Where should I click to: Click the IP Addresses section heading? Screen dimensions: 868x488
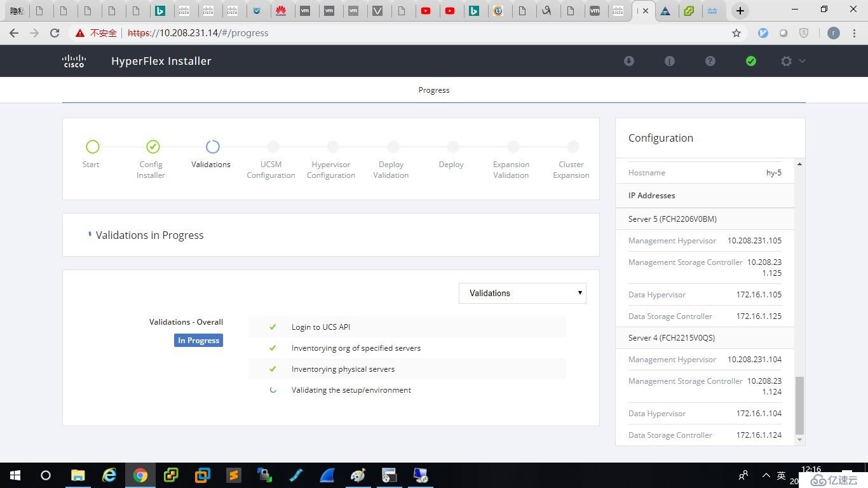coord(652,196)
